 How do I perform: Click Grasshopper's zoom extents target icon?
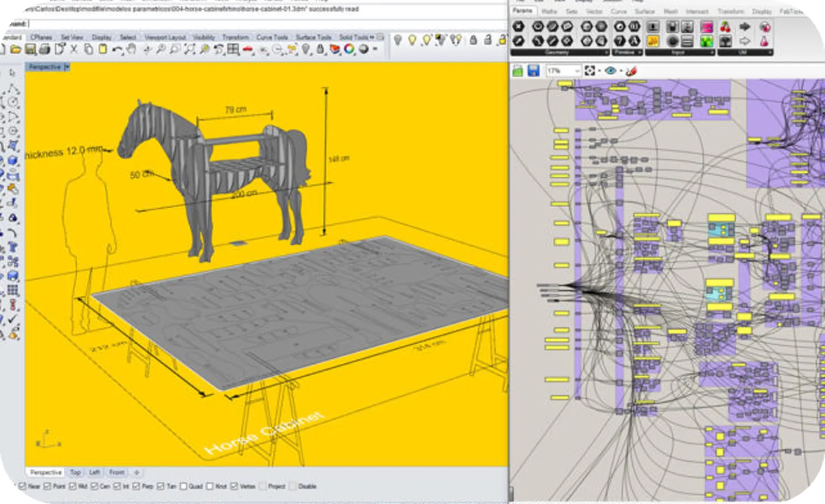point(589,70)
